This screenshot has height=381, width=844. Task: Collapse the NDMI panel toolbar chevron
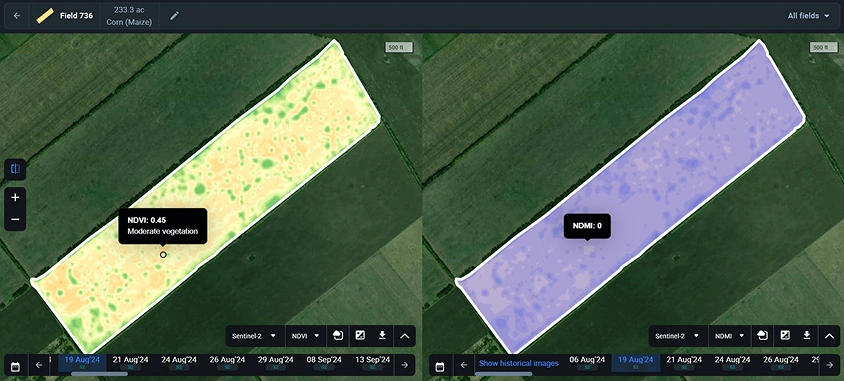click(829, 336)
